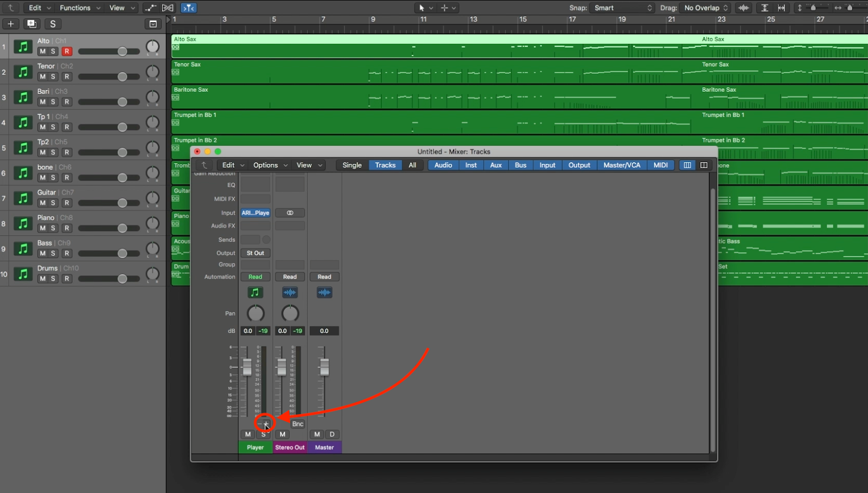Click the waveform icon on Stereo Out channel
The image size is (868, 493).
tap(290, 292)
